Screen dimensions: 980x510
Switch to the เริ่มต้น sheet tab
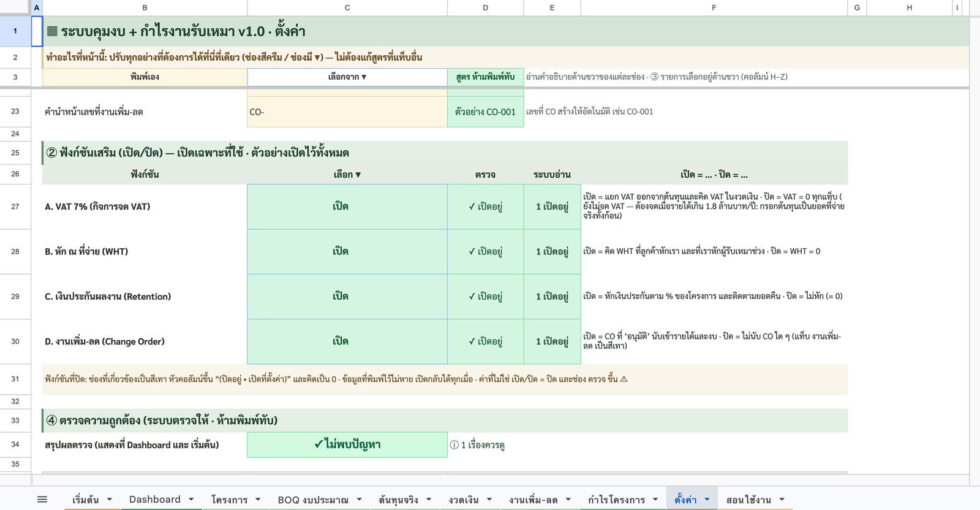click(x=86, y=500)
